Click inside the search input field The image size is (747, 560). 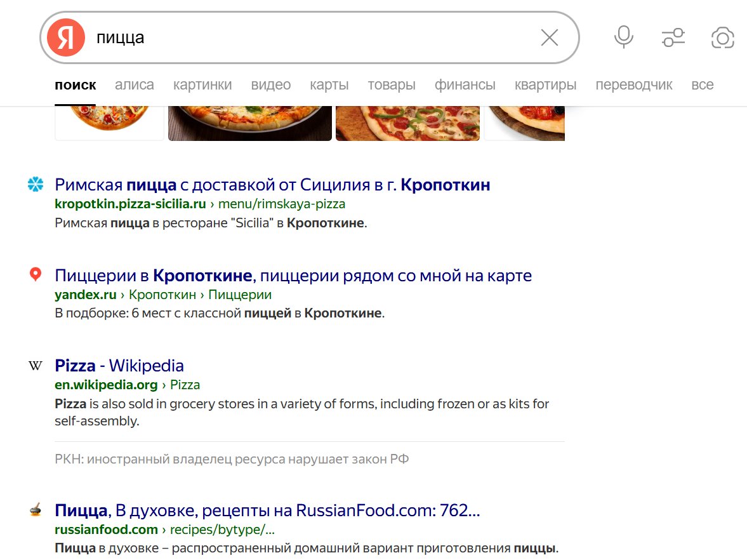pyautogui.click(x=311, y=38)
